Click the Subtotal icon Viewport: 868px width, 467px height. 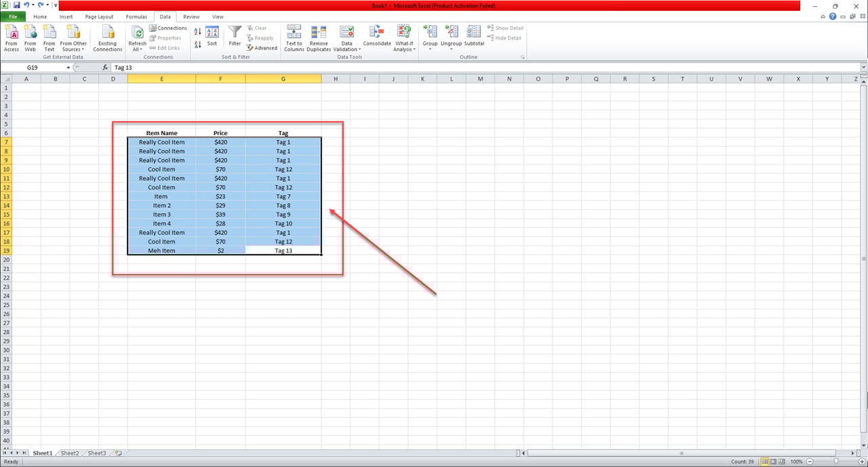coord(474,37)
